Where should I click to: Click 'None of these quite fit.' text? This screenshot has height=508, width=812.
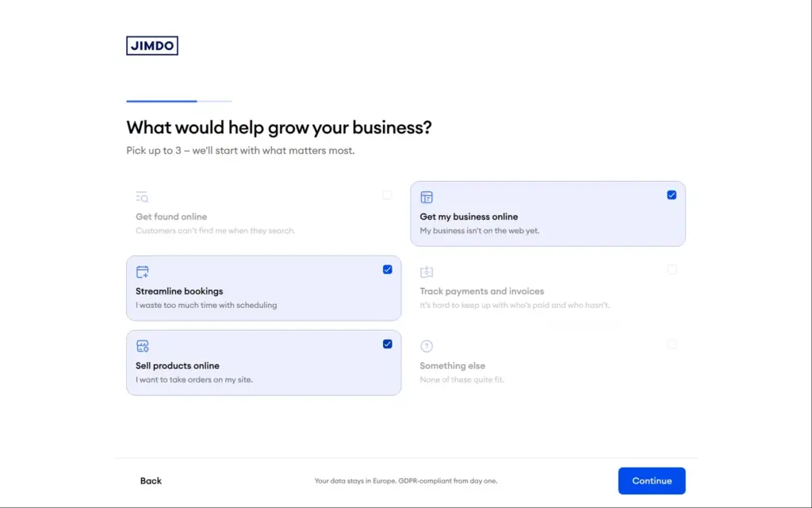pyautogui.click(x=462, y=380)
